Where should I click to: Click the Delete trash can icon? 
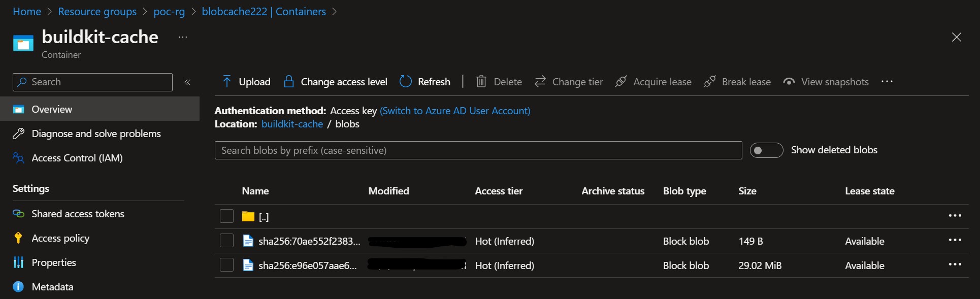481,81
